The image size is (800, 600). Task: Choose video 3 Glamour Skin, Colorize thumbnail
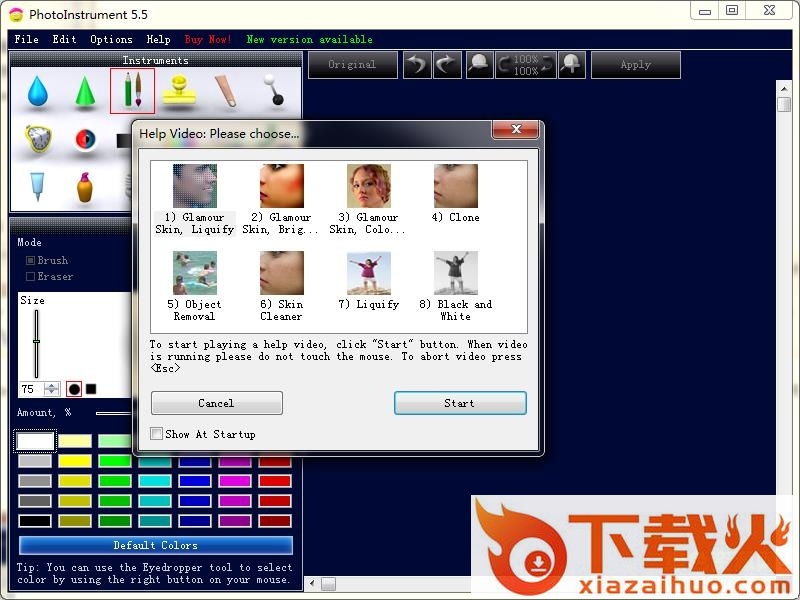coord(368,186)
